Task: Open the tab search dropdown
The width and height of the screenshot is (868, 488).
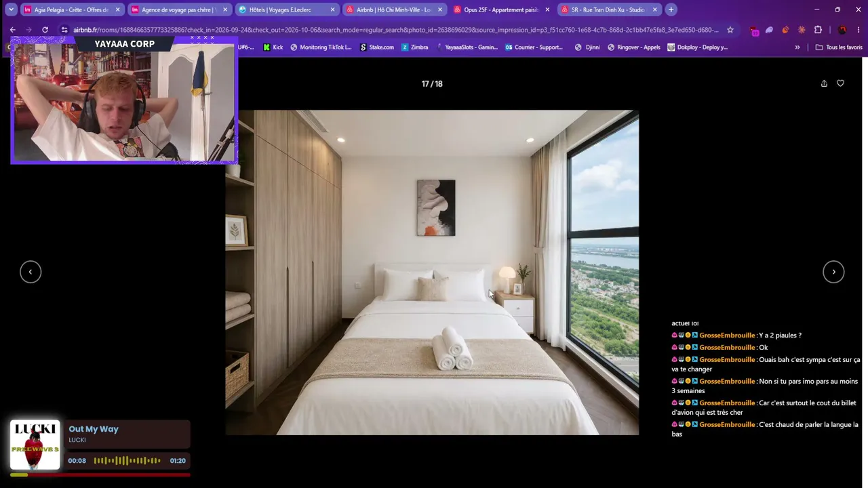Action: (x=11, y=9)
